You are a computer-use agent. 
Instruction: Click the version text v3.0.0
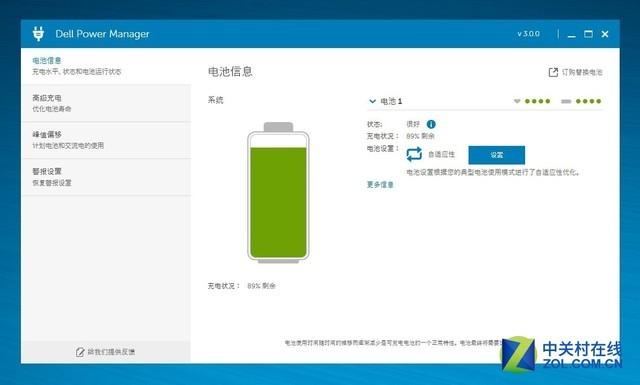[529, 34]
